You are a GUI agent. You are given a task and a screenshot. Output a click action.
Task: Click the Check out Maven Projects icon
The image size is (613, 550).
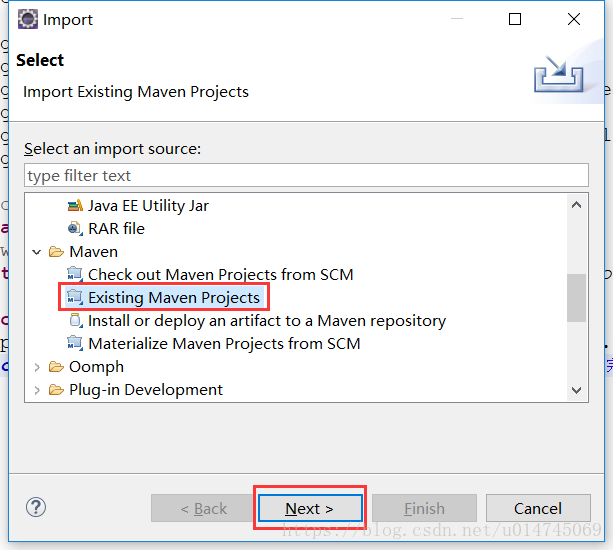tap(75, 274)
